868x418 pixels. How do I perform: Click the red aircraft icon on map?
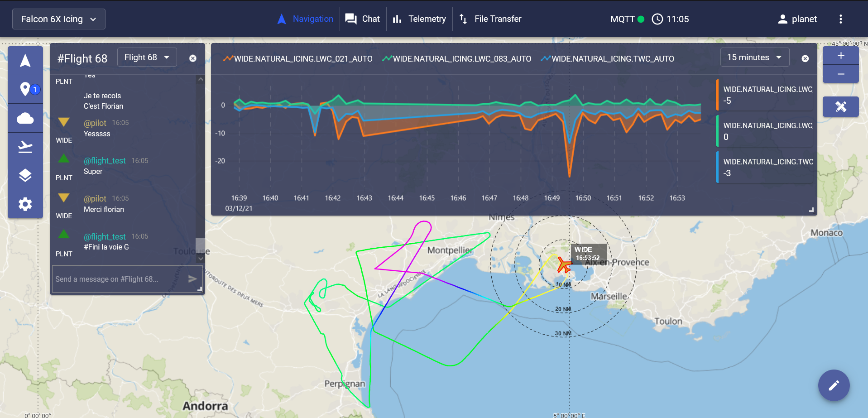tap(564, 264)
